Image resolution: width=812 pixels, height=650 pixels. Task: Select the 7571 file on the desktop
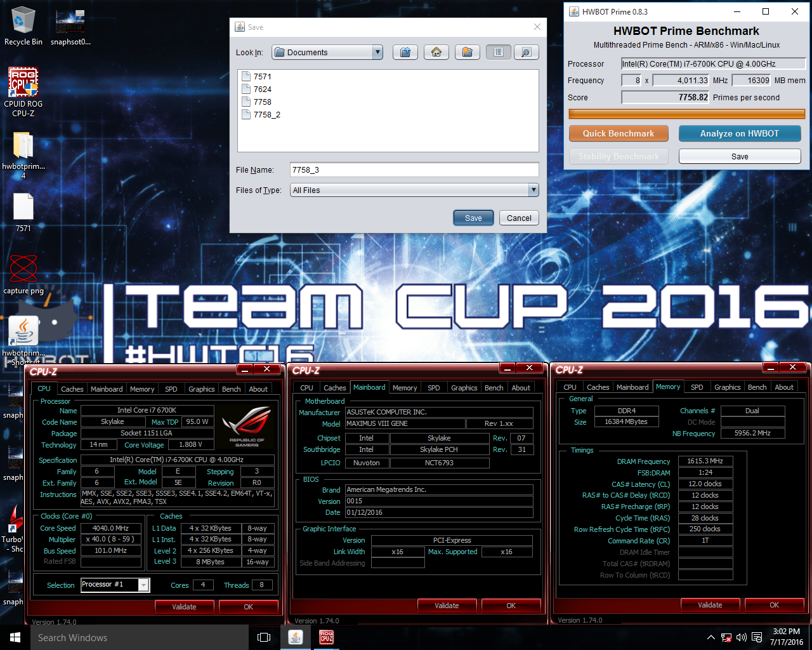(x=23, y=212)
